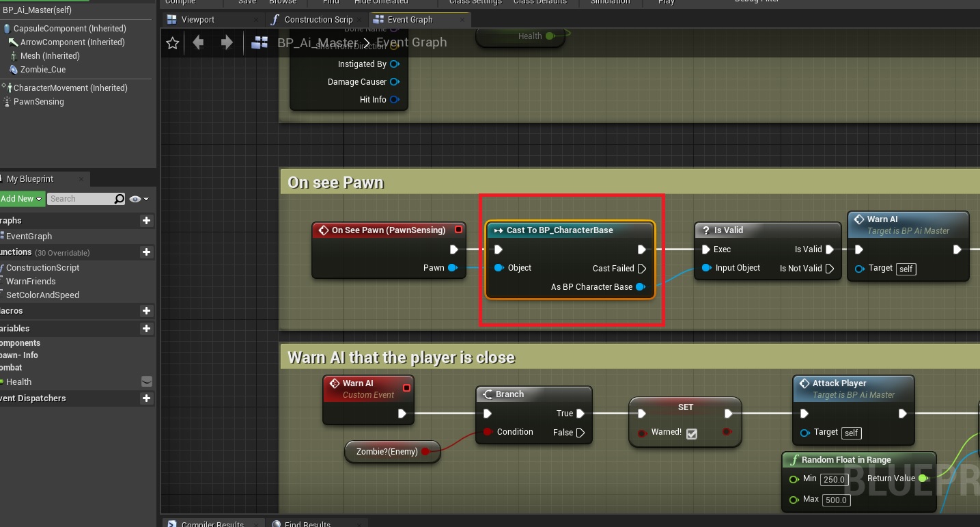Click the forward navigation arrow in graph
The height and width of the screenshot is (527, 980).
[227, 43]
